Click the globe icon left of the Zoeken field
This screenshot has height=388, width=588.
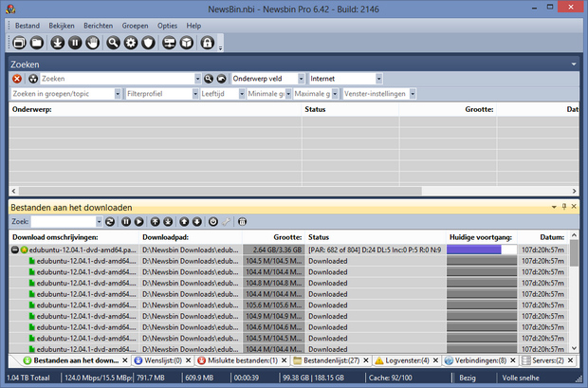33,79
